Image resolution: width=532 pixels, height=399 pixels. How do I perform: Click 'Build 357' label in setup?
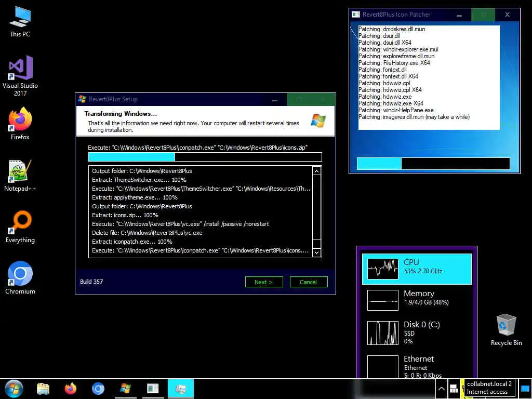[x=91, y=282]
